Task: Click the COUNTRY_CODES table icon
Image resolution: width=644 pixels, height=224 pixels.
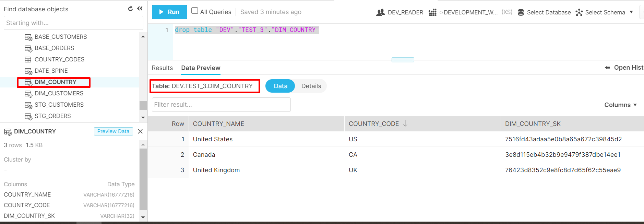Action: click(28, 60)
